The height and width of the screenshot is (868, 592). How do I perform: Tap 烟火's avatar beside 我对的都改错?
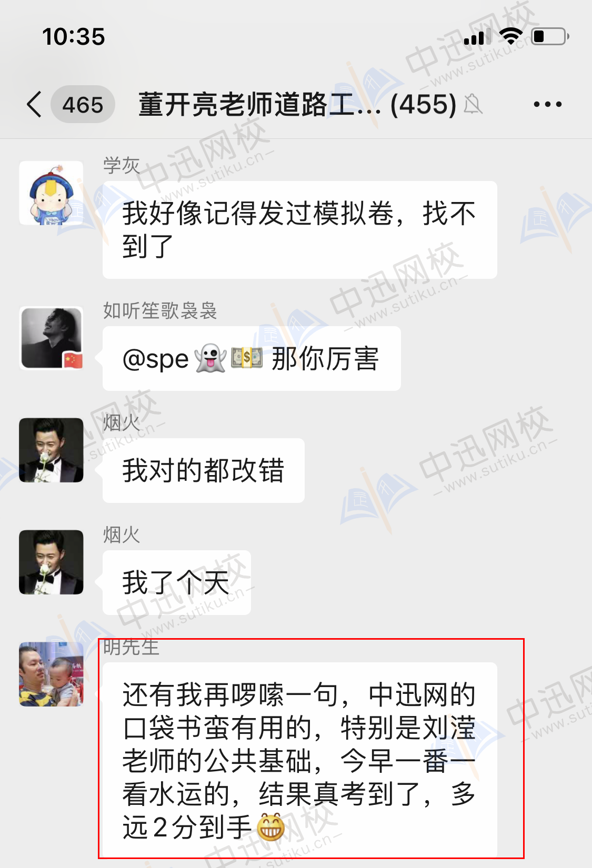(x=51, y=450)
